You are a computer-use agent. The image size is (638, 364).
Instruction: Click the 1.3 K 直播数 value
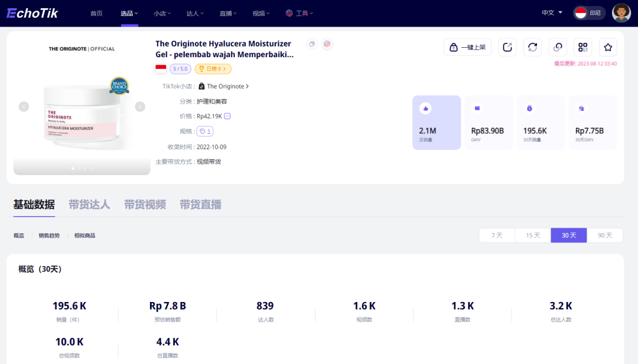(x=463, y=306)
